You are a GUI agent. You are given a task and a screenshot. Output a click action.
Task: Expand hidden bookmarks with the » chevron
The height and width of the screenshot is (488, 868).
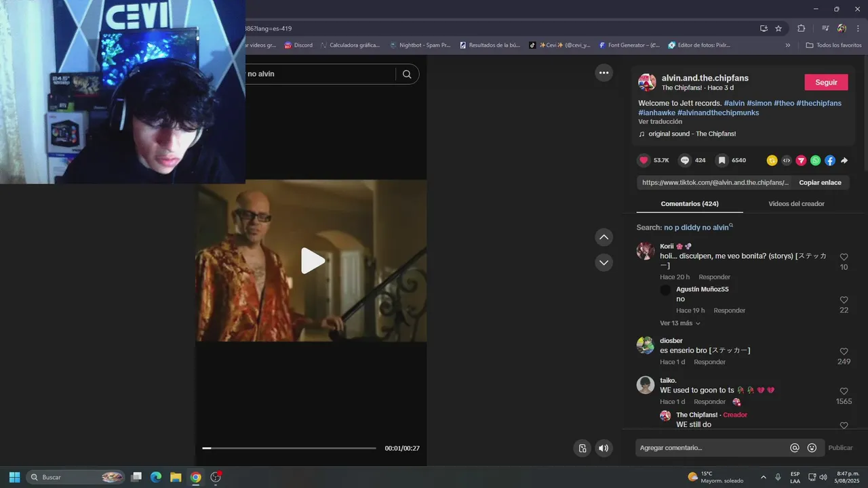point(788,45)
